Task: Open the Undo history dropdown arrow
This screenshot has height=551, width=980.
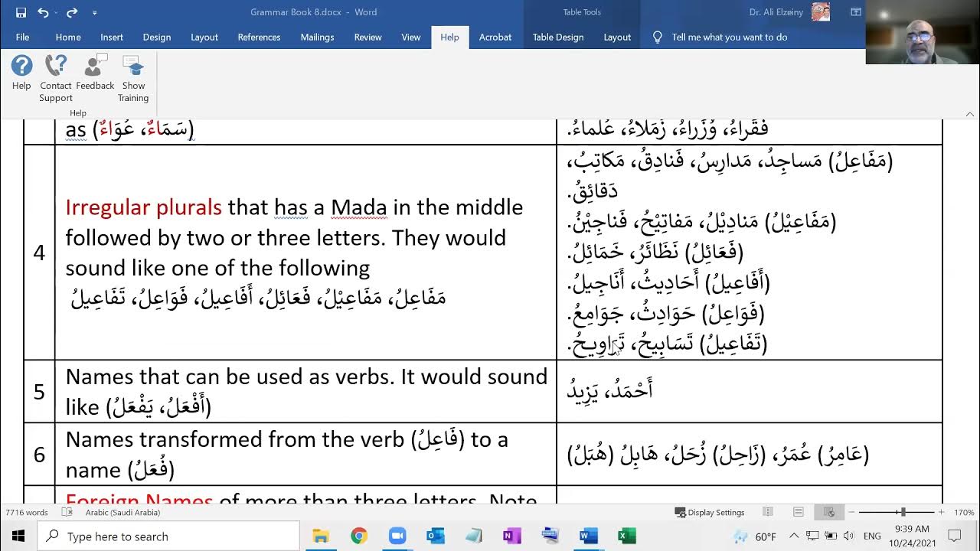Action: pos(55,13)
